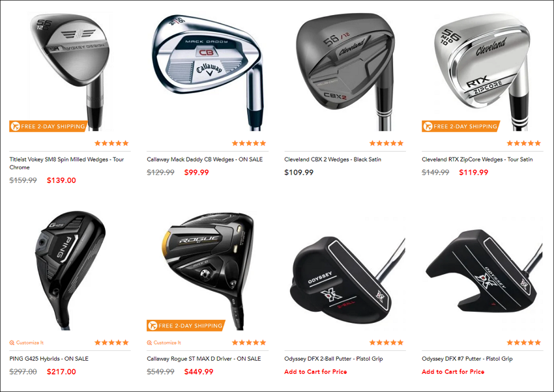Click Cleveland RTX ZipCore Wedges title link
The width and height of the screenshot is (554, 392).
click(x=477, y=160)
